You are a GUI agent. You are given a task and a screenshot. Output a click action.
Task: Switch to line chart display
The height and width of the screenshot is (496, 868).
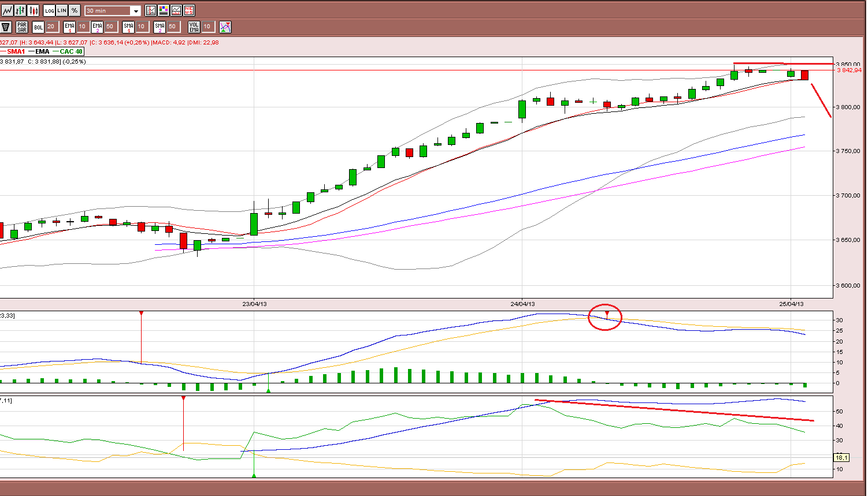6,10
